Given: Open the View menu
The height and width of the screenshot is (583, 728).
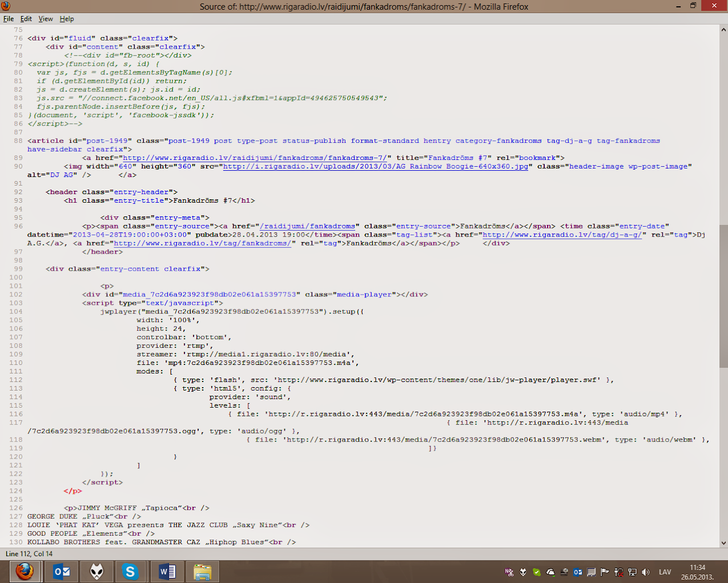Looking at the screenshot, I should pyautogui.click(x=46, y=19).
